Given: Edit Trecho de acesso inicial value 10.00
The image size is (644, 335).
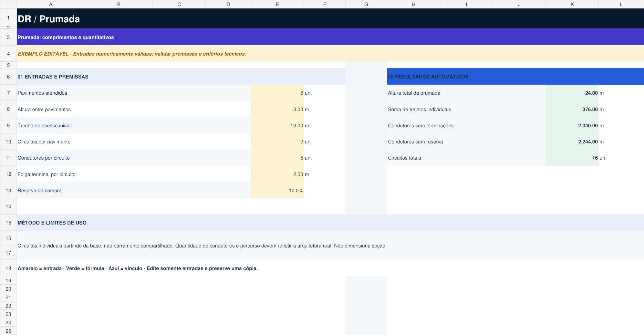Looking at the screenshot, I should [x=277, y=125].
